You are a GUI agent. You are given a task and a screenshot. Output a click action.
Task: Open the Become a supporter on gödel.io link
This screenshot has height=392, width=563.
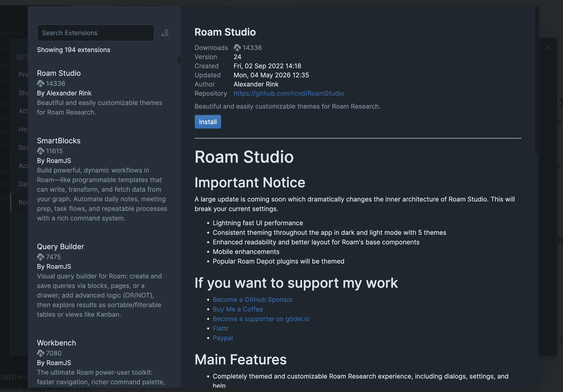tap(261, 319)
